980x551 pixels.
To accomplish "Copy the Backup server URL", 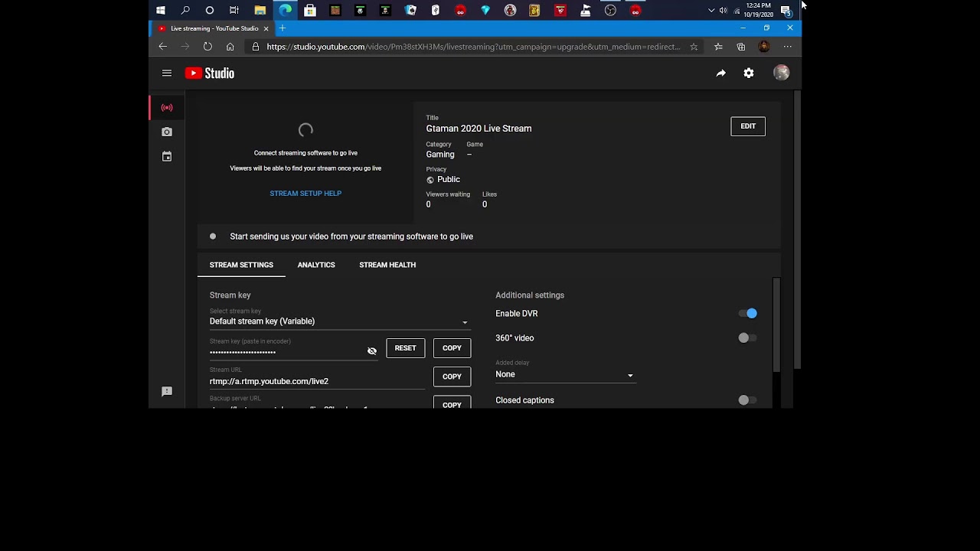I will (452, 403).
